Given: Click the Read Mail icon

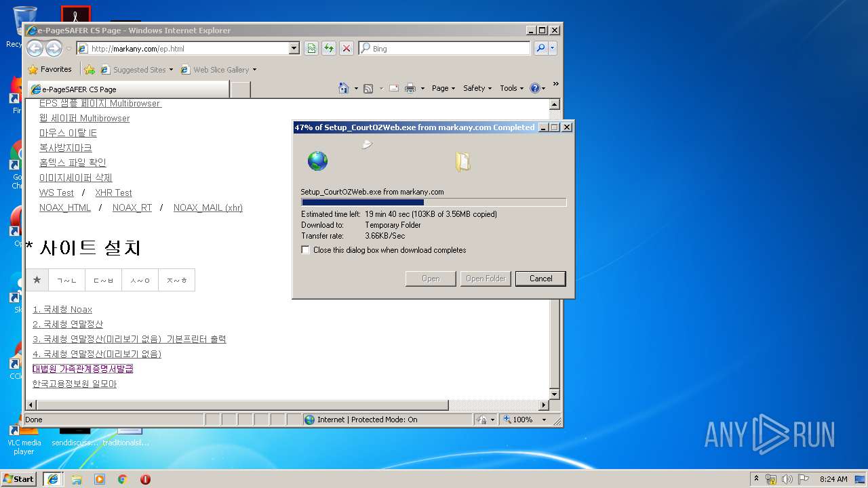Looking at the screenshot, I should [393, 88].
